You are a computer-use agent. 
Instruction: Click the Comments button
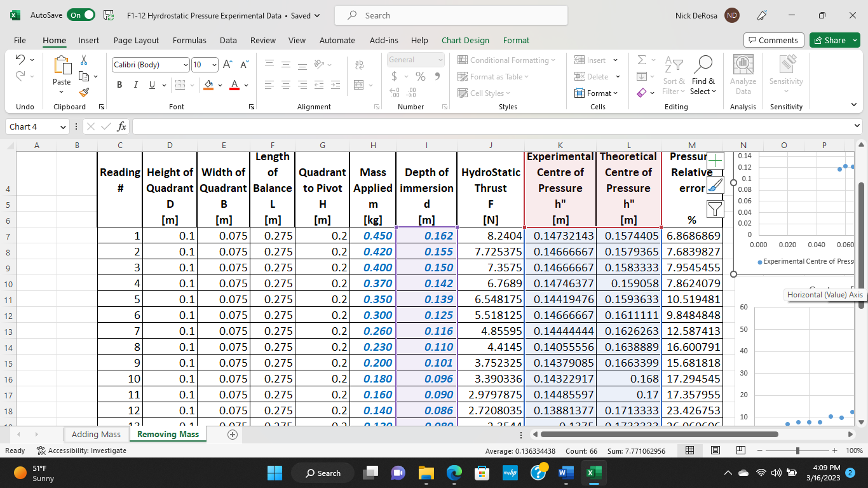(774, 40)
